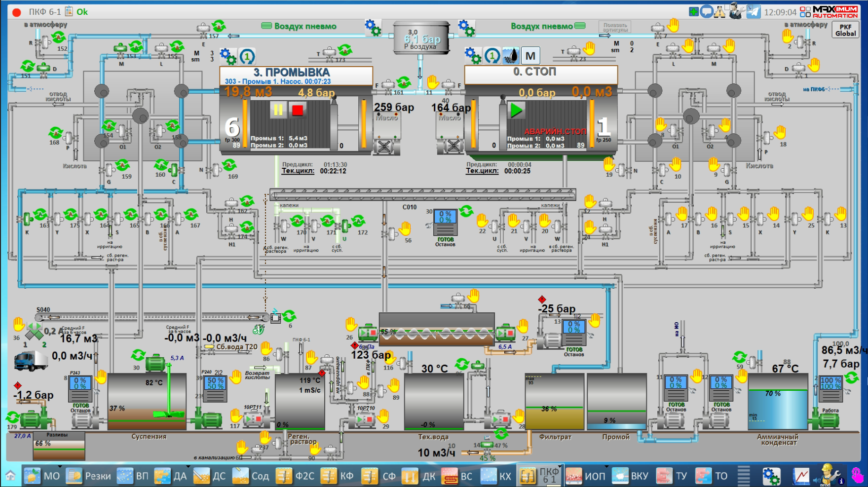Expand the ДА tab dropdown arrow
This screenshot has height=487, width=868.
pyautogui.click(x=188, y=466)
